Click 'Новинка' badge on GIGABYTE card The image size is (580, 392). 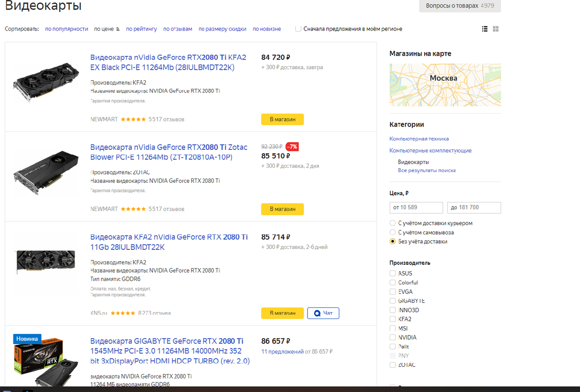[27, 339]
